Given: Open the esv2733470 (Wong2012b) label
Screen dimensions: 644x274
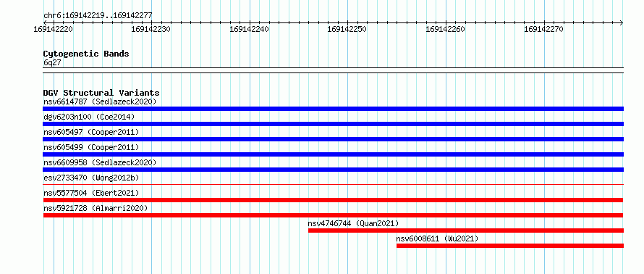Looking at the screenshot, I should [91, 178].
